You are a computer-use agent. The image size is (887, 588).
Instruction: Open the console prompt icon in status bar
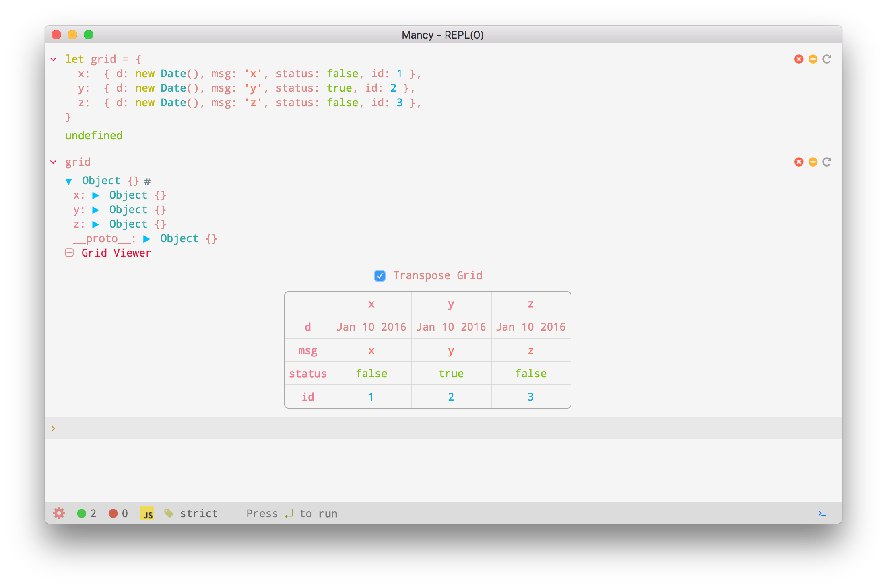(822, 514)
